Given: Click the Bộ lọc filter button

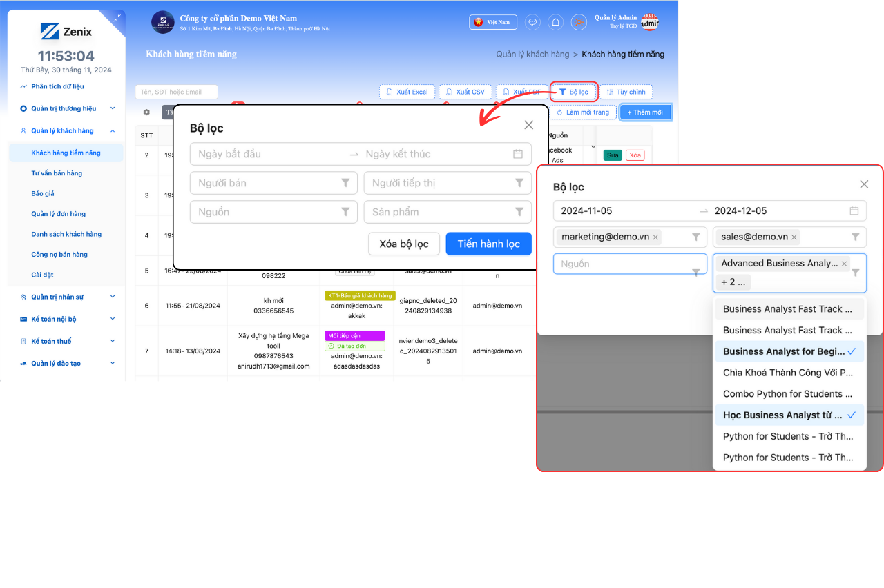Looking at the screenshot, I should [573, 92].
